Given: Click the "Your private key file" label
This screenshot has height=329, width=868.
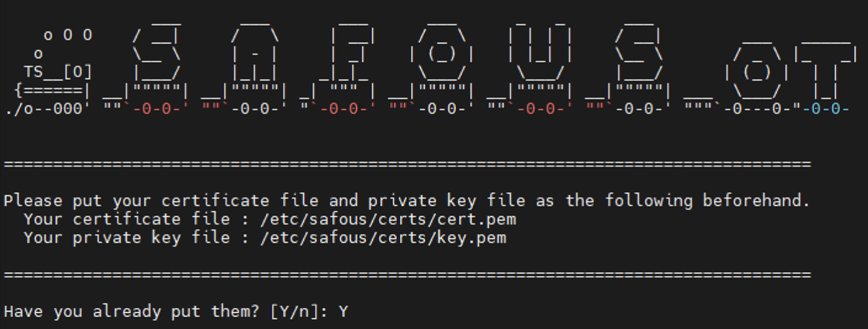Looking at the screenshot, I should [x=126, y=238].
